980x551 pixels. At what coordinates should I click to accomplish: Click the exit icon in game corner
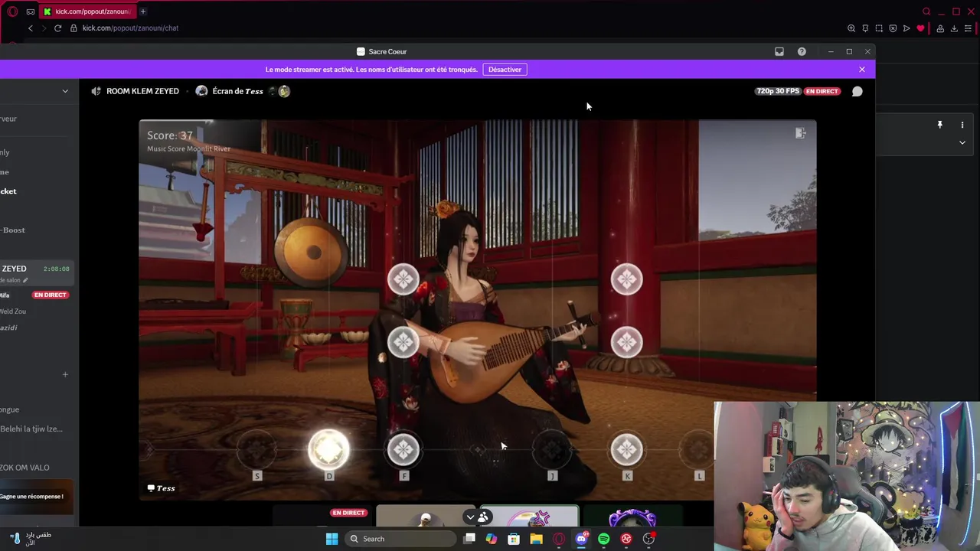pos(800,133)
